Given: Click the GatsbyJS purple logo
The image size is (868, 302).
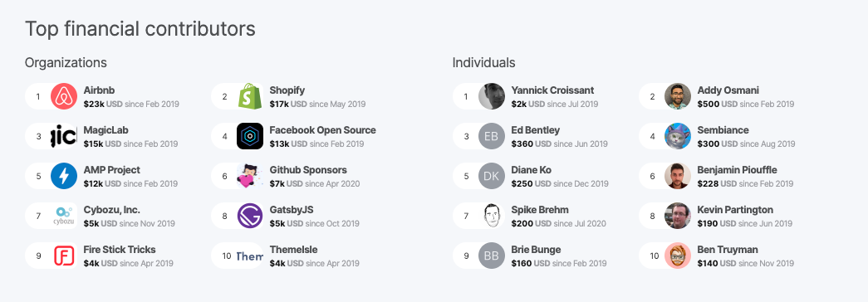Looking at the screenshot, I should (250, 216).
